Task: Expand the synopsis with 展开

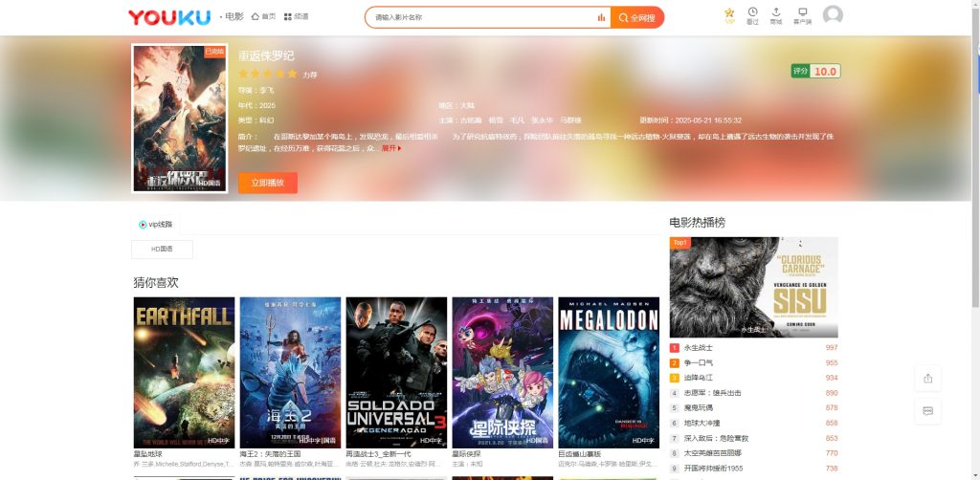Action: pyautogui.click(x=391, y=148)
